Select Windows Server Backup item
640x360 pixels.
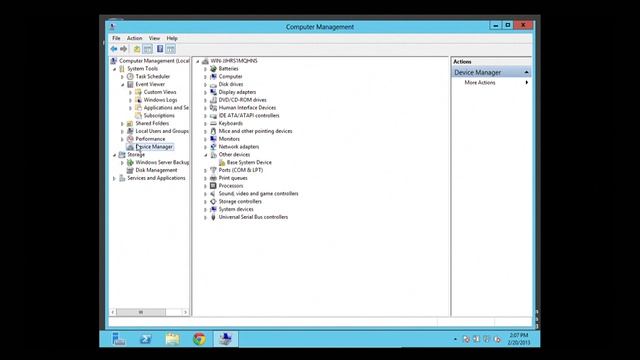click(x=162, y=162)
